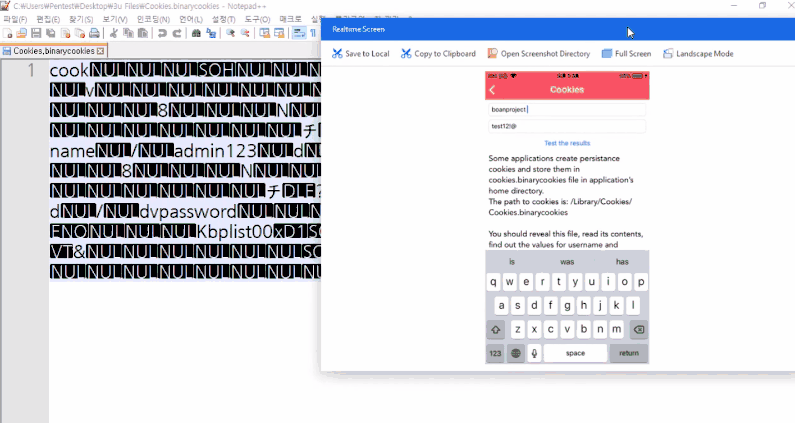This screenshot has width=795, height=423.
Task: Open the 보기(V) menu
Action: click(x=115, y=19)
